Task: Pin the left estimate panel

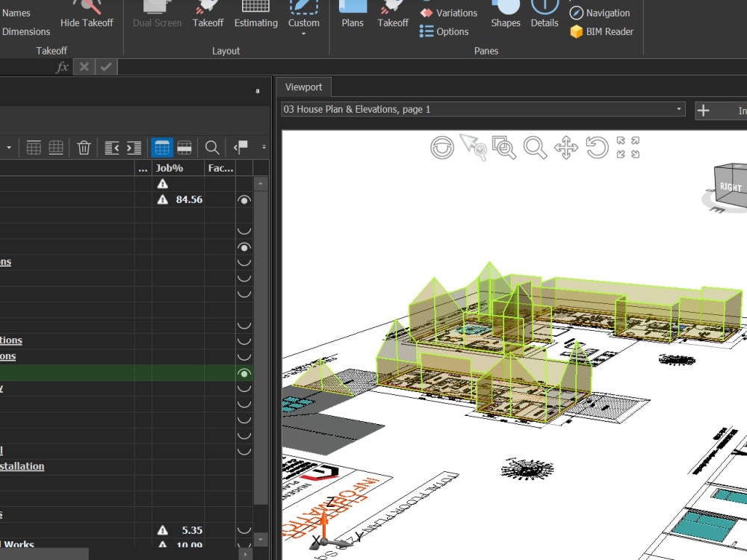Action: pos(258,91)
